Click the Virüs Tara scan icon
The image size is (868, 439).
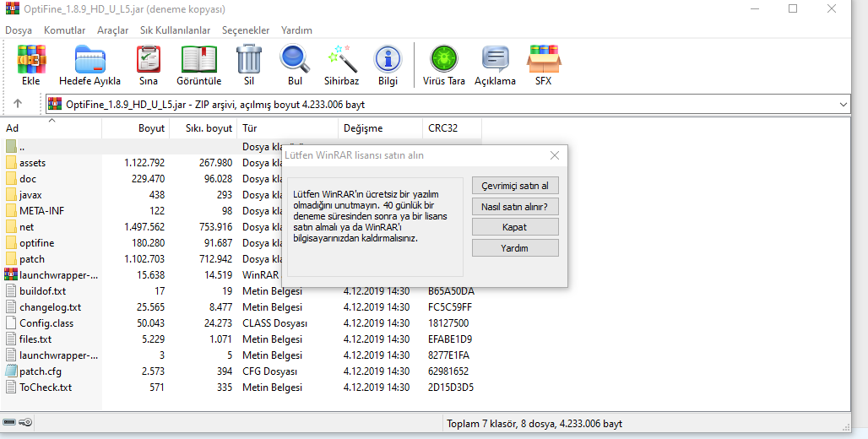444,59
